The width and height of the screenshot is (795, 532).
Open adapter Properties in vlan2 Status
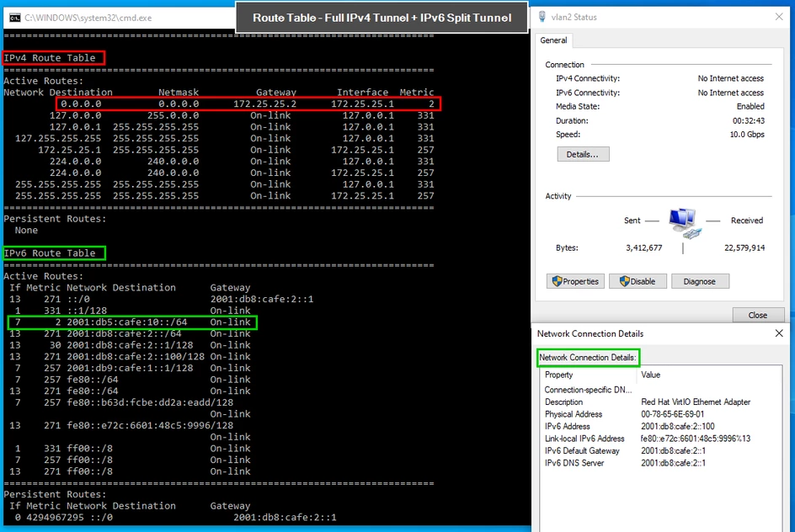[x=575, y=281]
